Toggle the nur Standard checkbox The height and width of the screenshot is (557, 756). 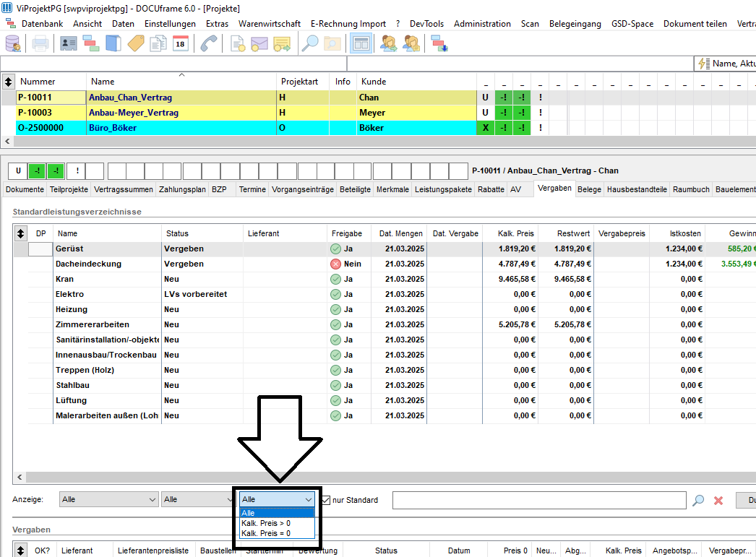[x=326, y=500]
